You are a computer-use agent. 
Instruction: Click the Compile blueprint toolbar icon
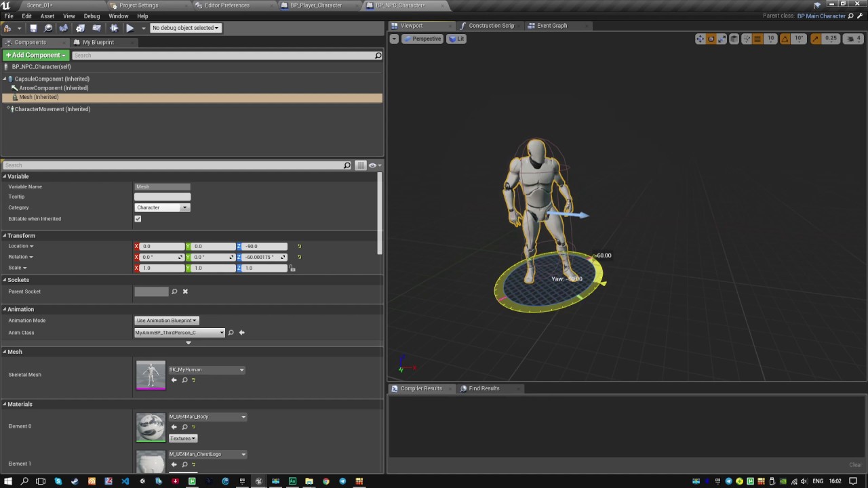(x=8, y=28)
